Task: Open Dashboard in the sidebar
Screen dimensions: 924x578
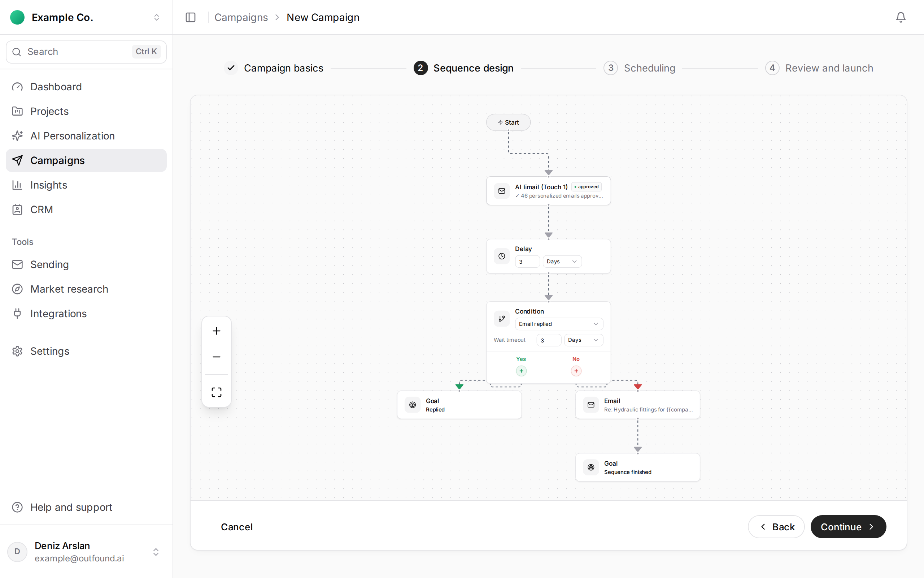Action: pos(86,87)
